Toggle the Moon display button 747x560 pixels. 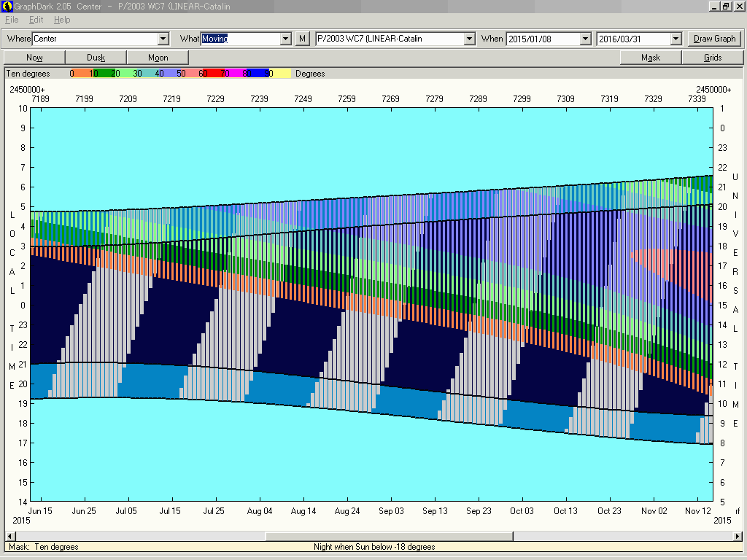pyautogui.click(x=158, y=58)
